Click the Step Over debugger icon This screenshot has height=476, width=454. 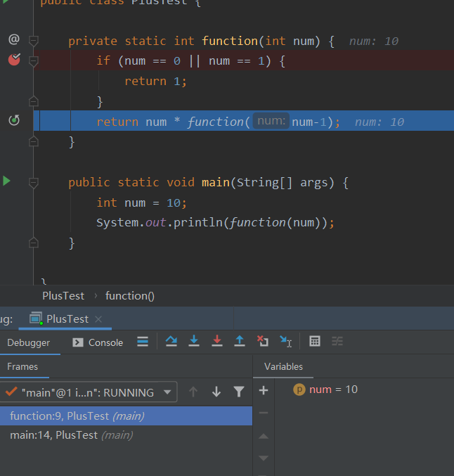pos(171,342)
